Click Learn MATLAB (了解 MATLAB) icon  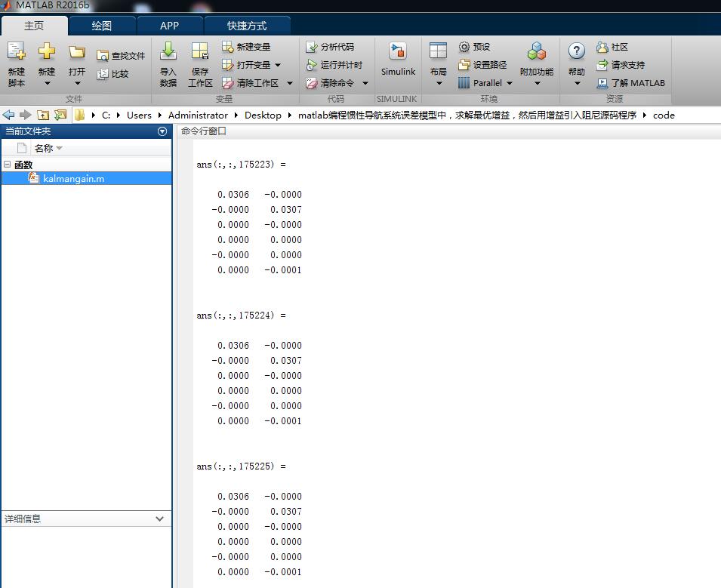[602, 83]
